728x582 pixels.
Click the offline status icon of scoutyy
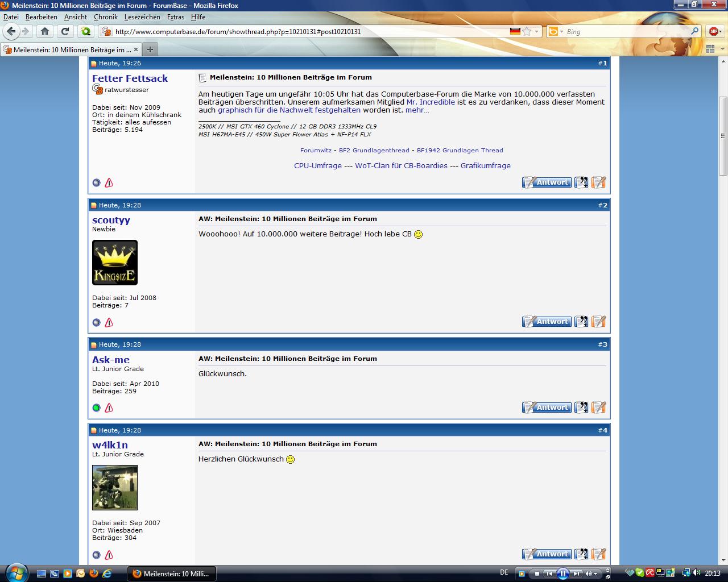pos(97,322)
